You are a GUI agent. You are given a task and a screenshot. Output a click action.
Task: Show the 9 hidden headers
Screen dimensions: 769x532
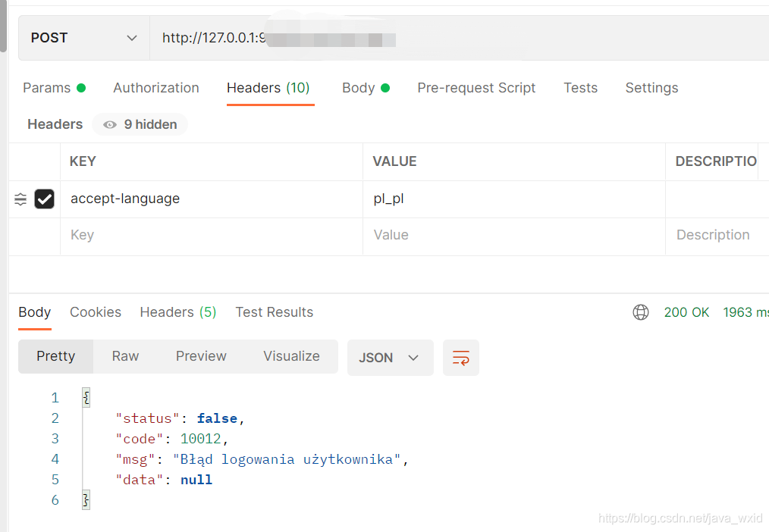click(x=140, y=124)
